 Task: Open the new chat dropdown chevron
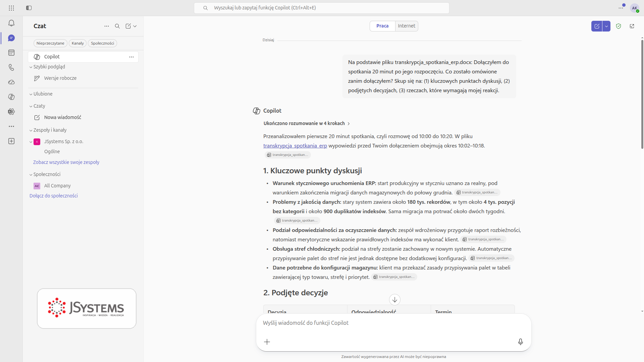pos(135,26)
